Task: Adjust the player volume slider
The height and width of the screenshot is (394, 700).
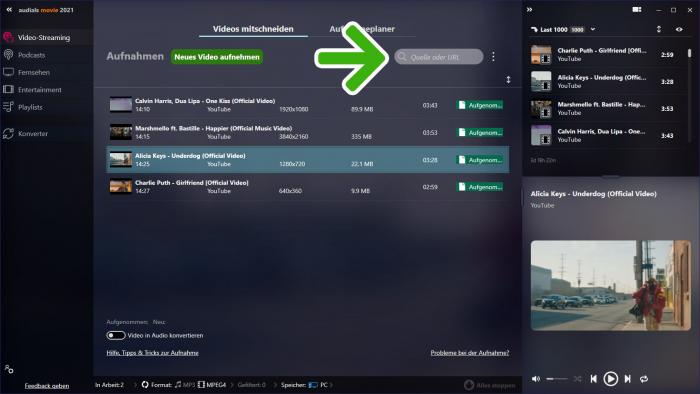Action: [557, 379]
